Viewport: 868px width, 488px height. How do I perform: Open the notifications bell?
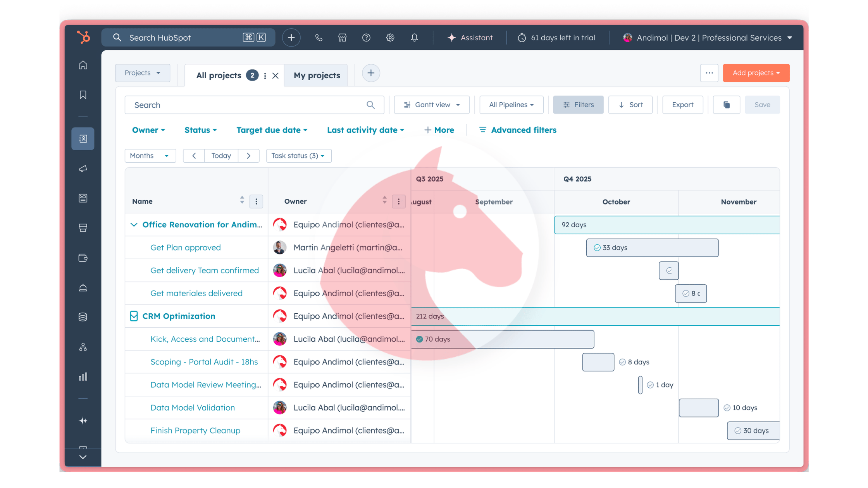[414, 38]
